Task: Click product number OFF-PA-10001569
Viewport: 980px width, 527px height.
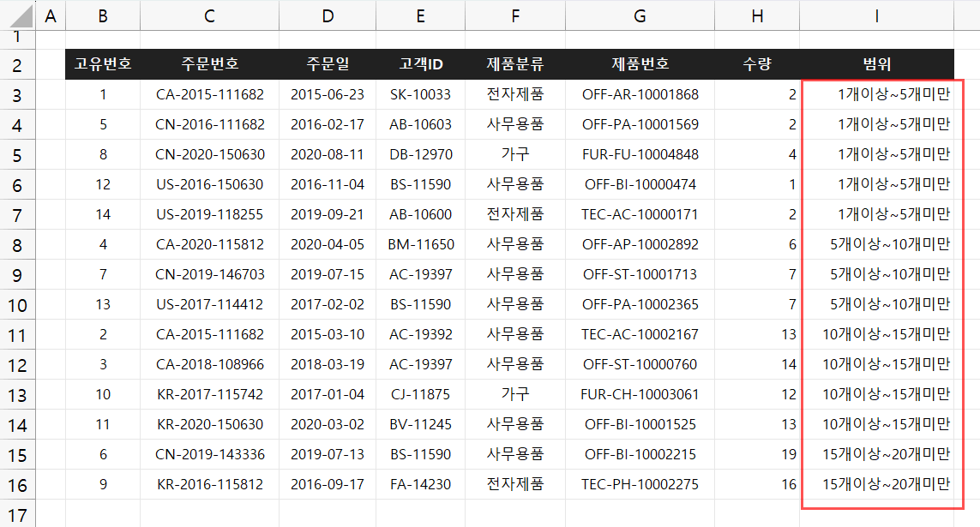Action: [640, 125]
